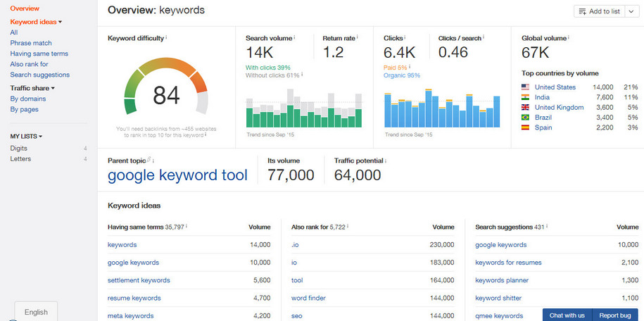Open Having same terms in sidebar

[x=39, y=53]
